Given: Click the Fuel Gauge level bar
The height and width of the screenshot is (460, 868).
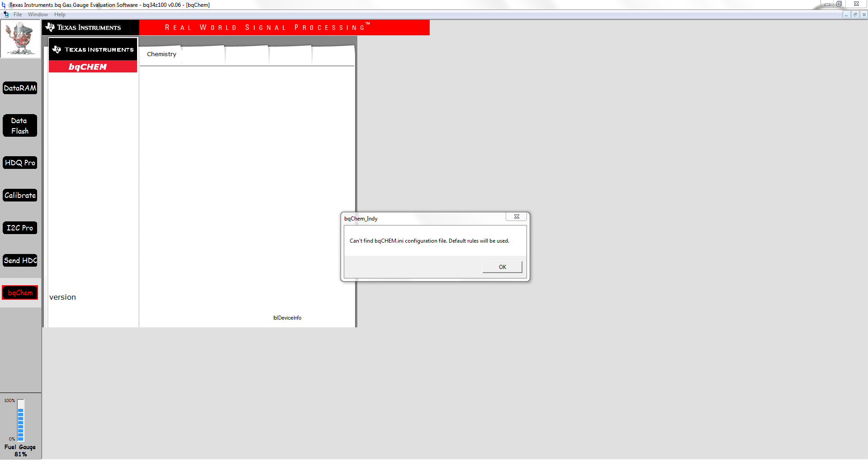Looking at the screenshot, I should click(x=20, y=420).
